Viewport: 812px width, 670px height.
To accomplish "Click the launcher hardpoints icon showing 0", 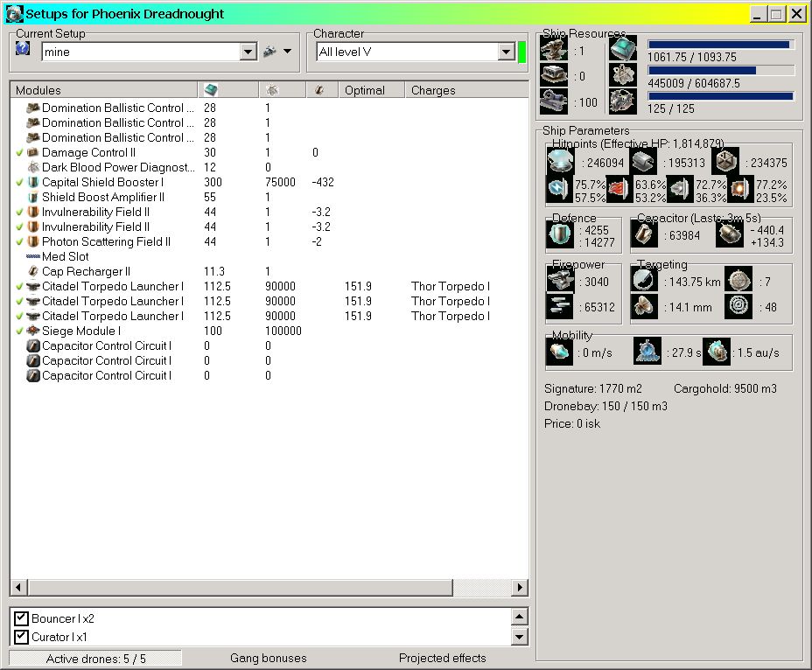I will (554, 75).
